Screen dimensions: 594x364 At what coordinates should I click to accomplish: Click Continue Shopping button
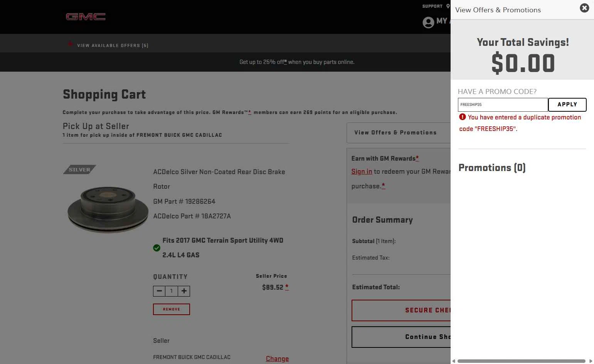click(x=401, y=337)
